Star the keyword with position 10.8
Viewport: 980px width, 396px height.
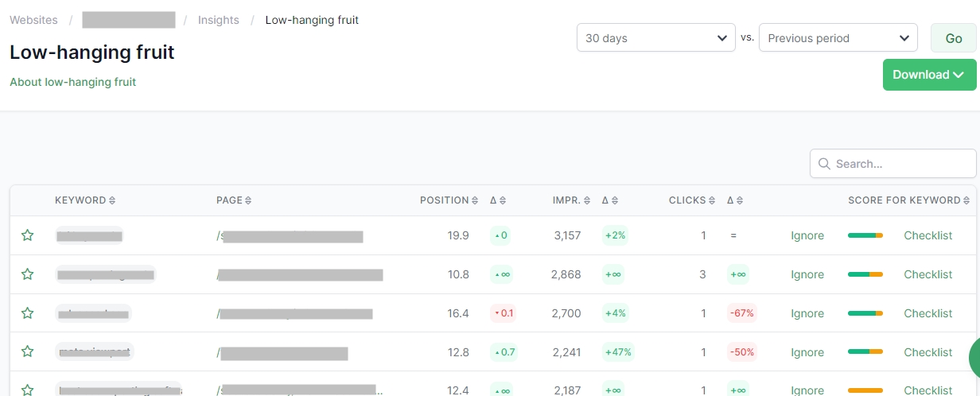click(28, 274)
